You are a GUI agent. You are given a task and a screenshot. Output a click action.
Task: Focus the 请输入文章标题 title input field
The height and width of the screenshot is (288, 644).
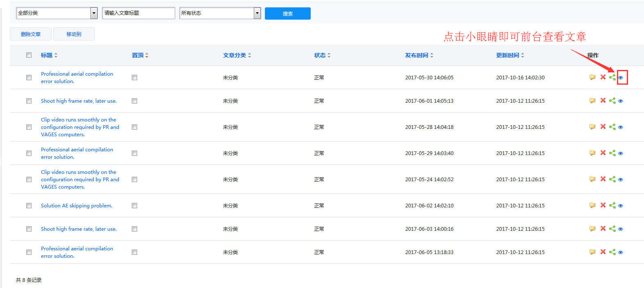pos(138,13)
